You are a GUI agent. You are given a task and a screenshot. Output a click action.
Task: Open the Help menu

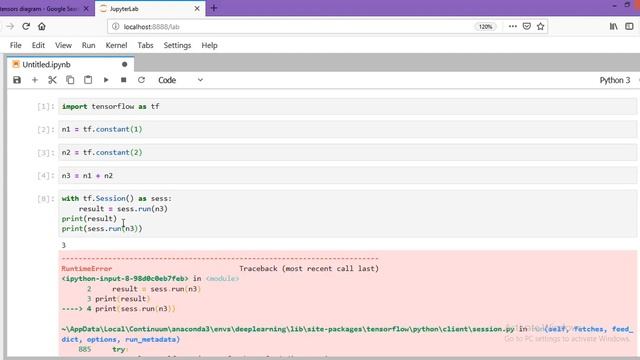[x=209, y=45]
